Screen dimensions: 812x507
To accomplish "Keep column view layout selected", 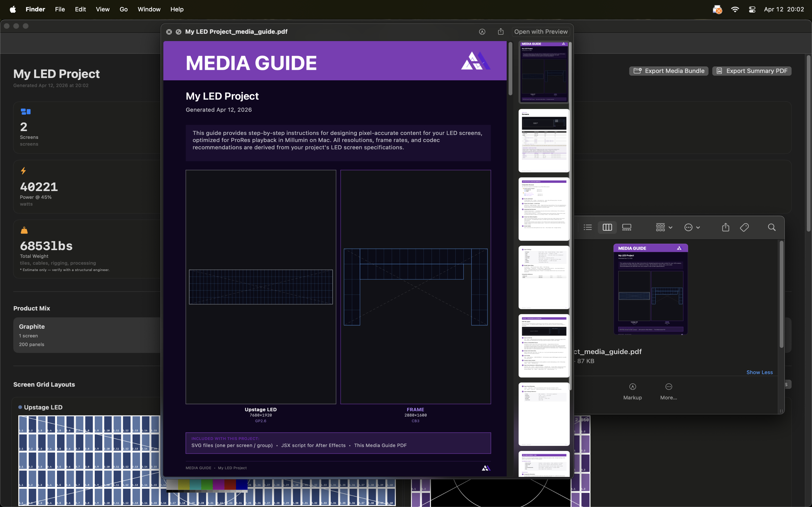I will tap(607, 227).
